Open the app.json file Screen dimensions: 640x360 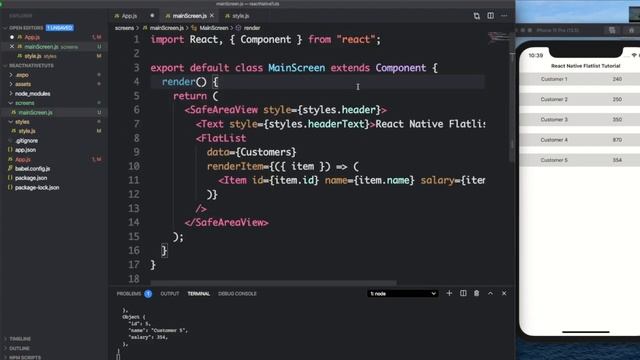point(25,150)
